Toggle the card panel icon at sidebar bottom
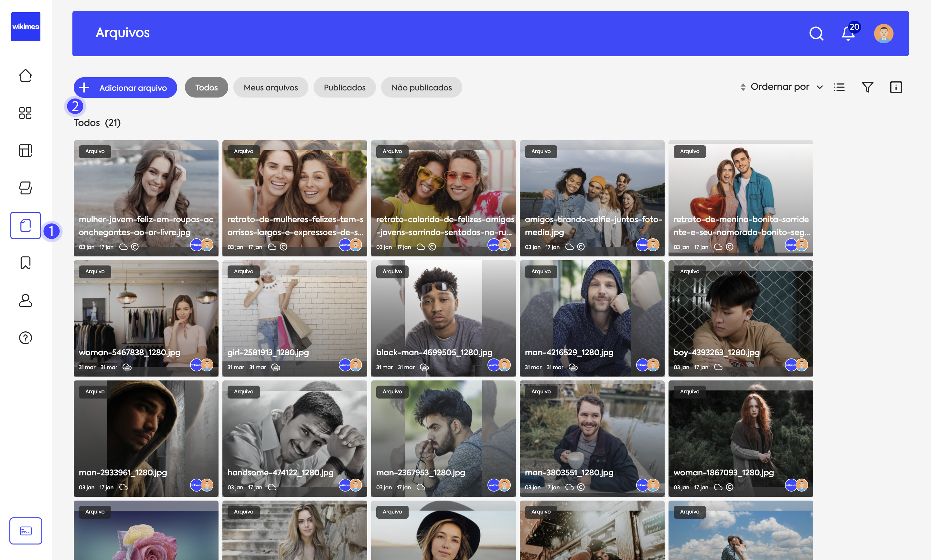 25,531
